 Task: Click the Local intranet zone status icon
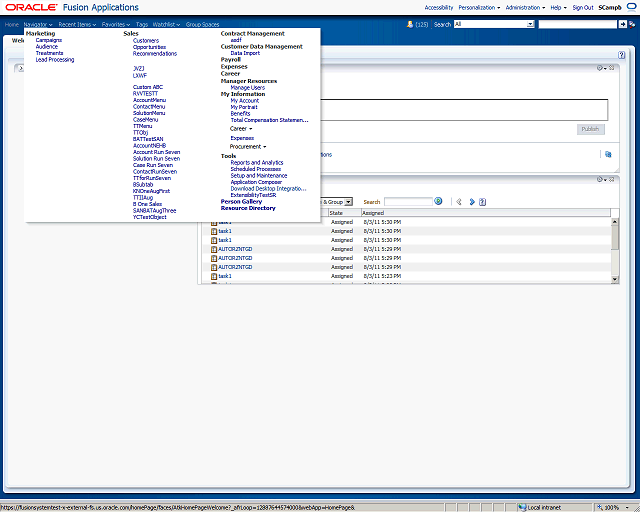tap(522, 508)
